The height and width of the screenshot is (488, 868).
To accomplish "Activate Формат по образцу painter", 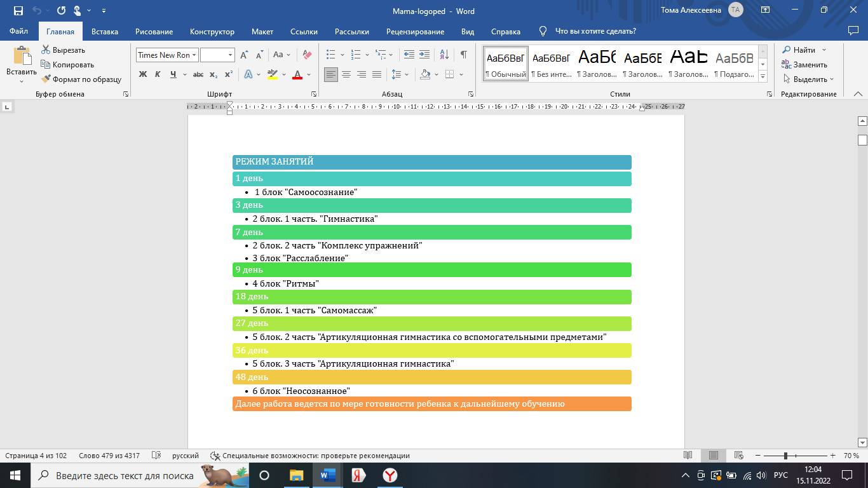I will (x=81, y=79).
